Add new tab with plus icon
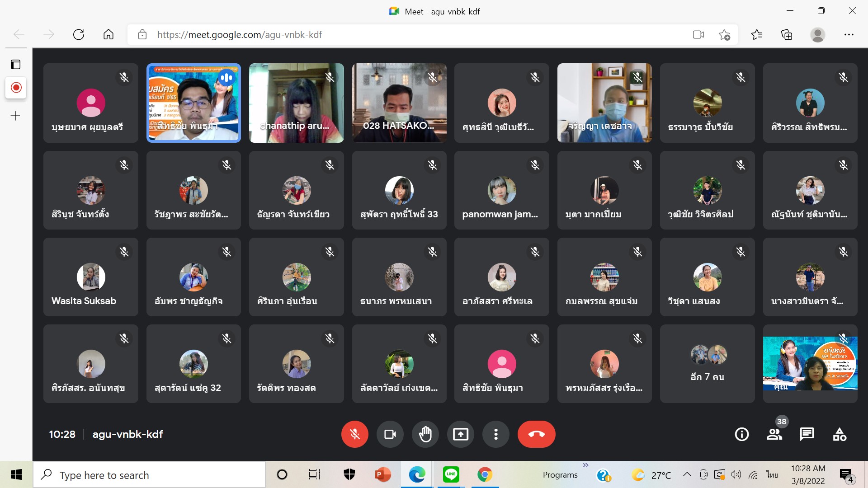Image resolution: width=868 pixels, height=488 pixels. pos(16,116)
